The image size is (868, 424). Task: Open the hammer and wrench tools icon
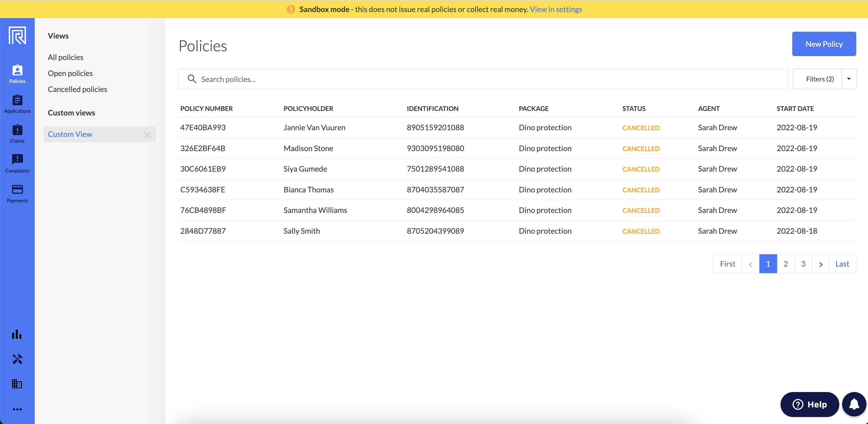(x=17, y=359)
